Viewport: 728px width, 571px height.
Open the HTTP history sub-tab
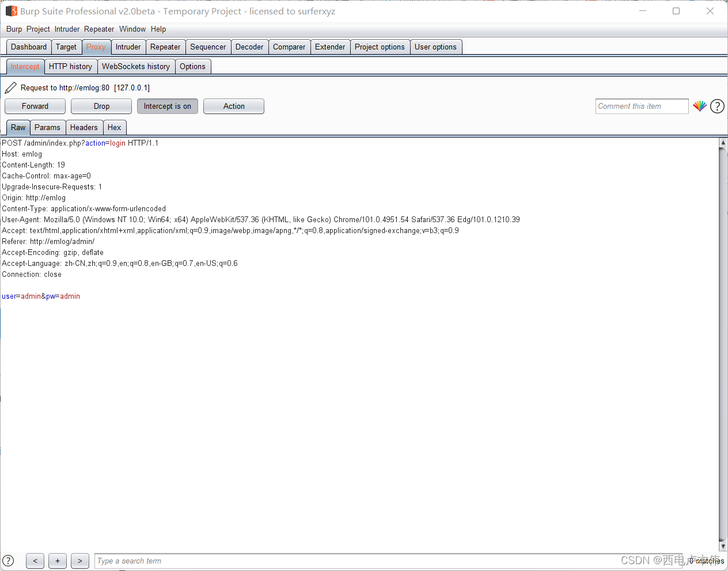point(70,67)
